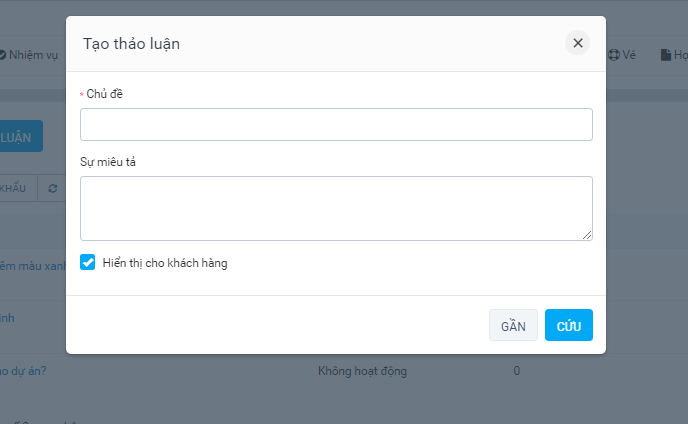Click the Tạo thảo luận dialog title
The image size is (688, 424).
(131, 44)
